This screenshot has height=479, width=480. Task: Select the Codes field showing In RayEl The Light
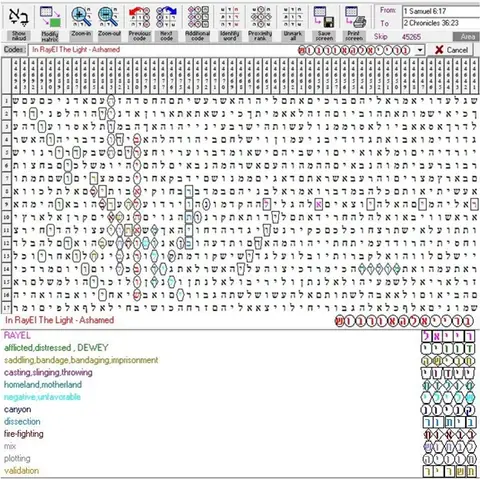click(x=222, y=50)
